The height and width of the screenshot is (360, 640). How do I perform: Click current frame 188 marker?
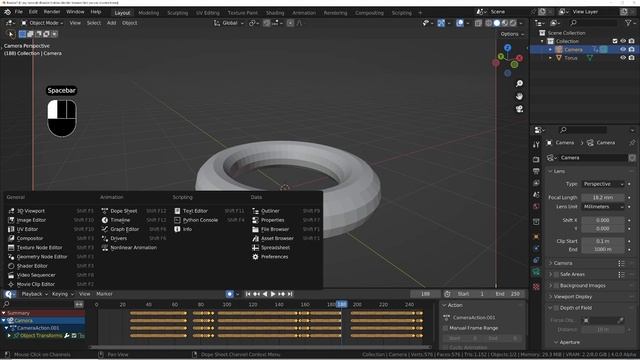click(x=341, y=304)
